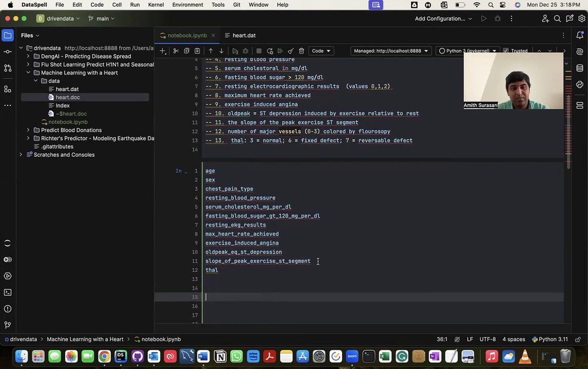
Task: Click 4 spaces indent setting
Action: [x=514, y=339]
